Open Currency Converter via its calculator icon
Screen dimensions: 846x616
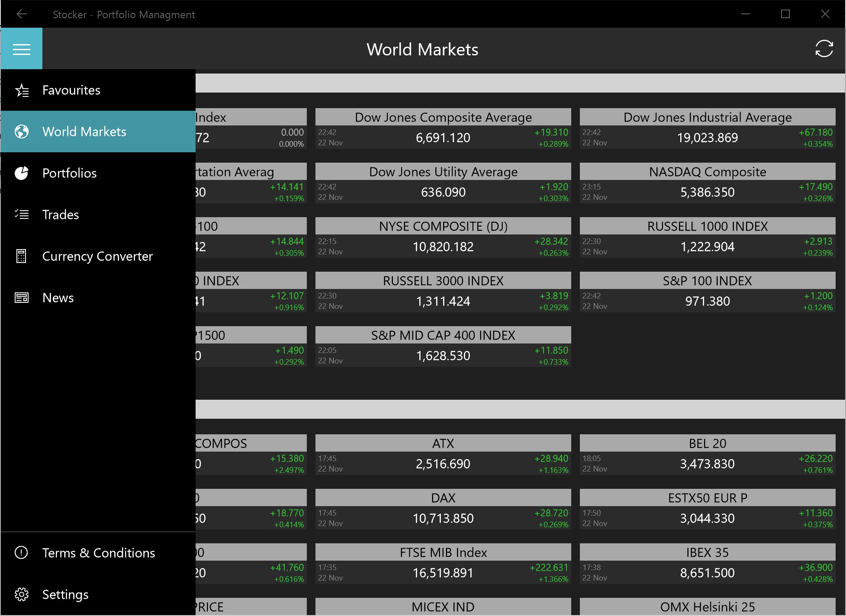22,256
